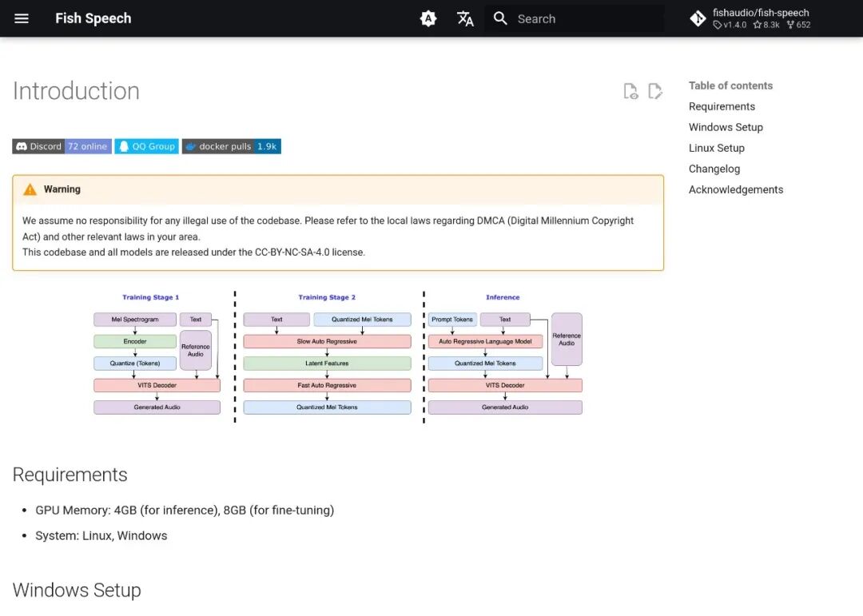Click the Fish Speech site title
The height and width of the screenshot is (616, 863).
point(93,18)
